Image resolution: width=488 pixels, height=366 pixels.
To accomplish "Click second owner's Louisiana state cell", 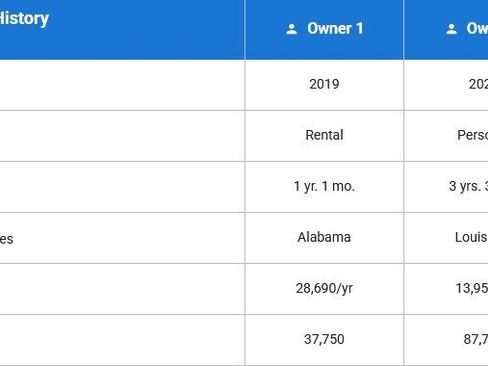I will point(471,237).
